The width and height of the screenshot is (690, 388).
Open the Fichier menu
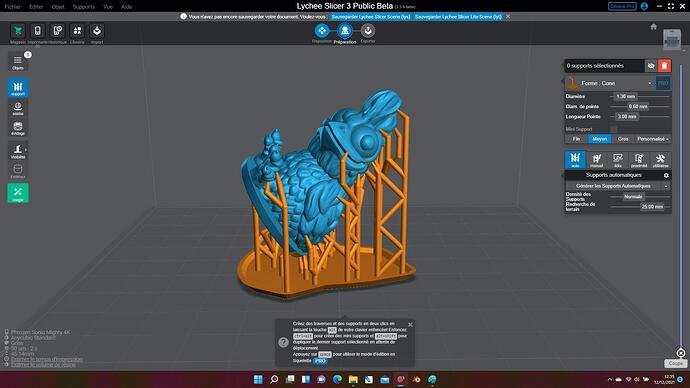[13, 7]
